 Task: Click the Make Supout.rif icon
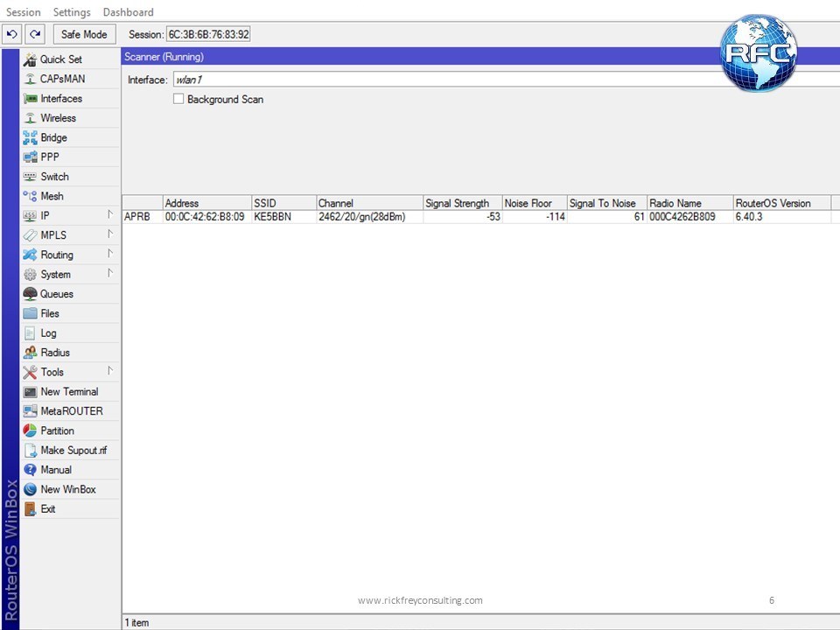(x=31, y=451)
